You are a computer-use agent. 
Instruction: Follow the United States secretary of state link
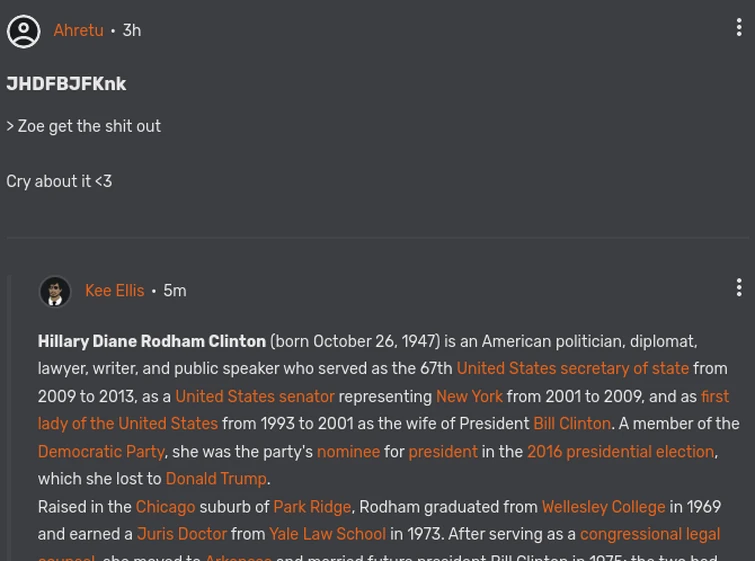[572, 369]
